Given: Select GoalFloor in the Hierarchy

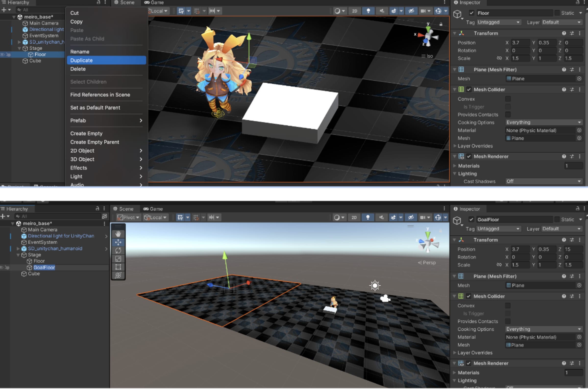Looking at the screenshot, I should (x=44, y=267).
